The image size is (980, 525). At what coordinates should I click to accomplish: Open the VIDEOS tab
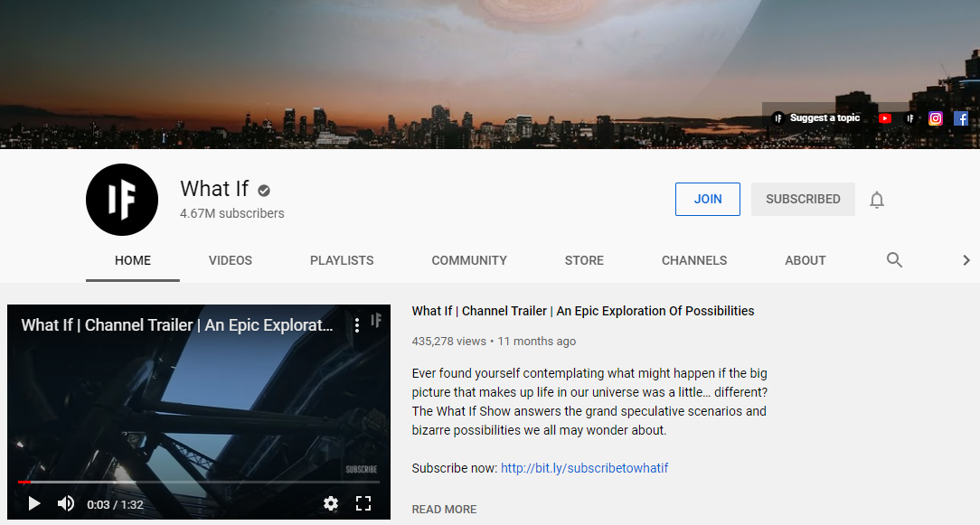(230, 260)
